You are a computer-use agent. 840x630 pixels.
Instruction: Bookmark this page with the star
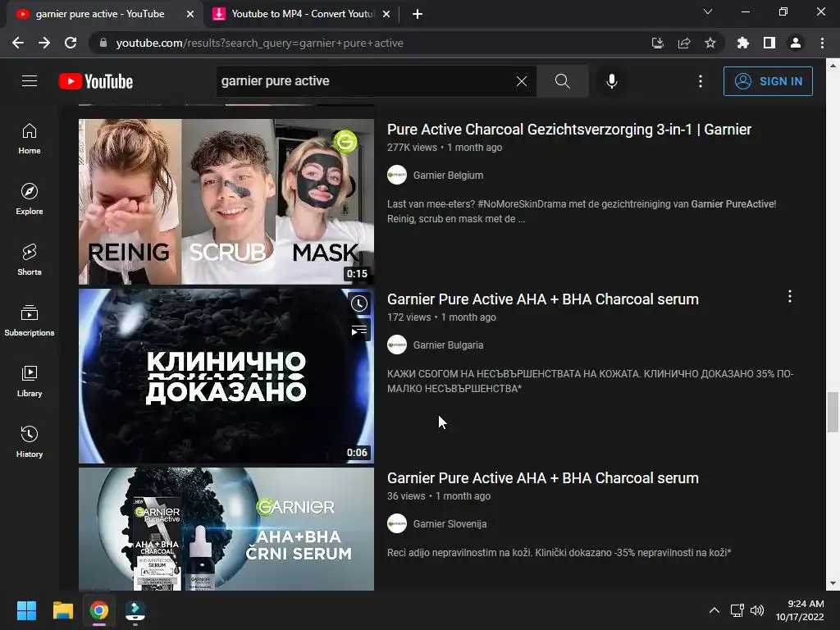(710, 43)
